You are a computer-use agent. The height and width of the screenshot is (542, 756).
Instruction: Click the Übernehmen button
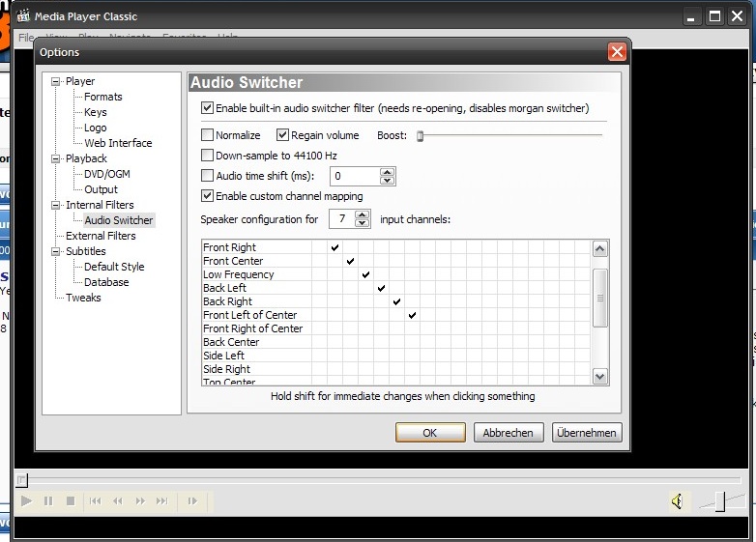point(587,433)
